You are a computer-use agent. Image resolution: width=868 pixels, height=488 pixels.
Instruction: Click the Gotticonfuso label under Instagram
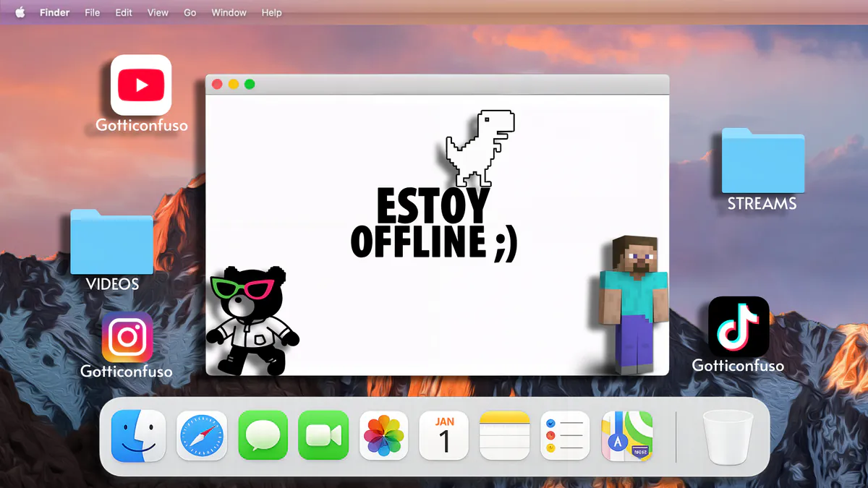click(127, 372)
